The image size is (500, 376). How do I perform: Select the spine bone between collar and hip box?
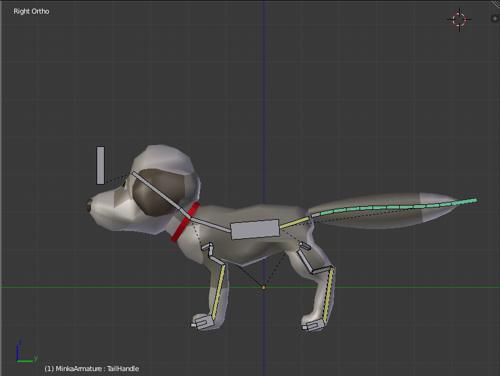(x=211, y=224)
